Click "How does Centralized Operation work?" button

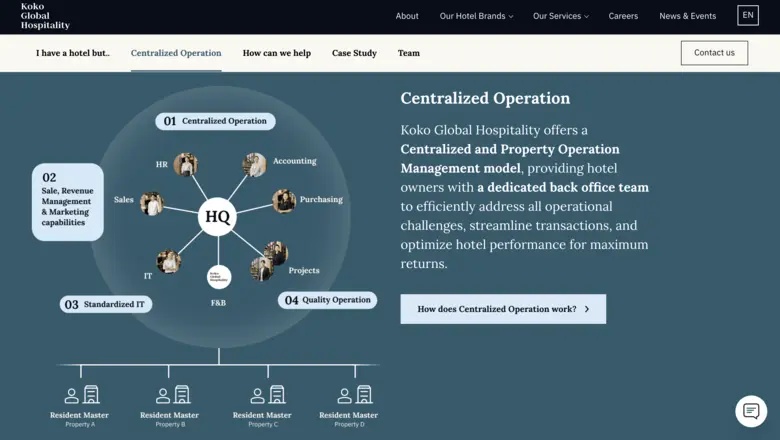(x=503, y=309)
